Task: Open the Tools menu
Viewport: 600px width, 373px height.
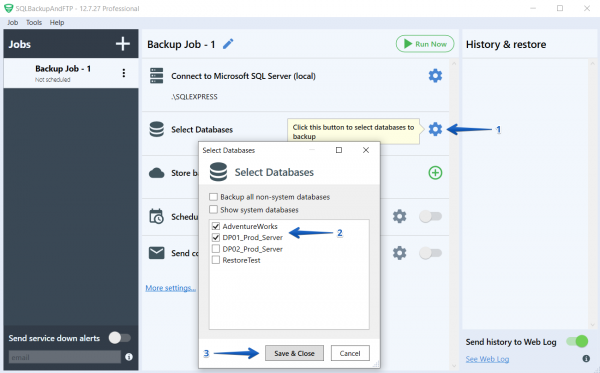Action: coord(34,23)
